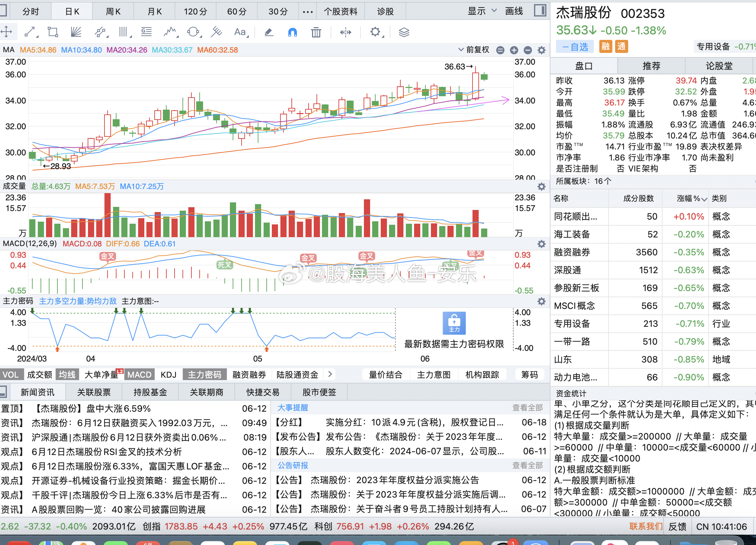
Task: Select the parallel channel drawing tool
Action: 100,32
